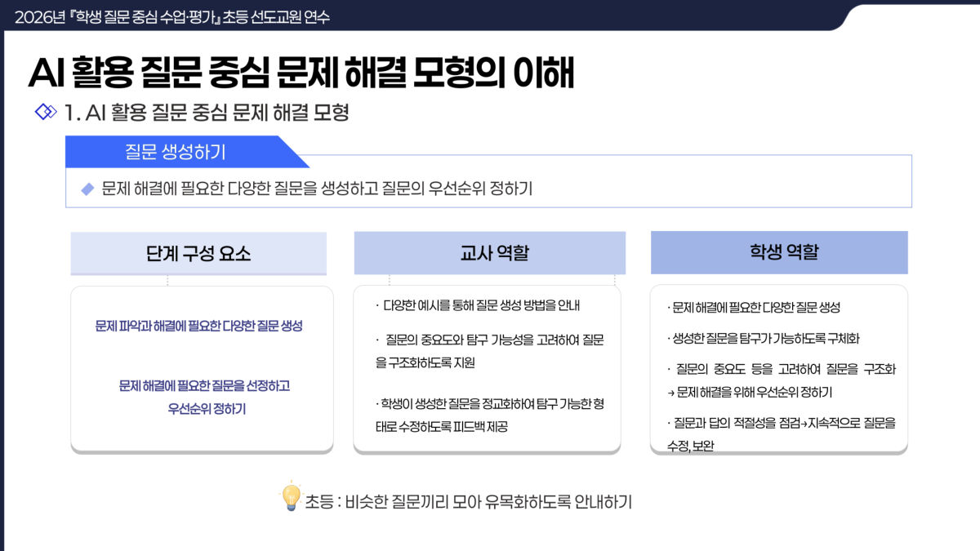
Task: Click the subtitle 1. AI 활용 질문 중심 문제 해결 모형
Action: click(x=207, y=113)
